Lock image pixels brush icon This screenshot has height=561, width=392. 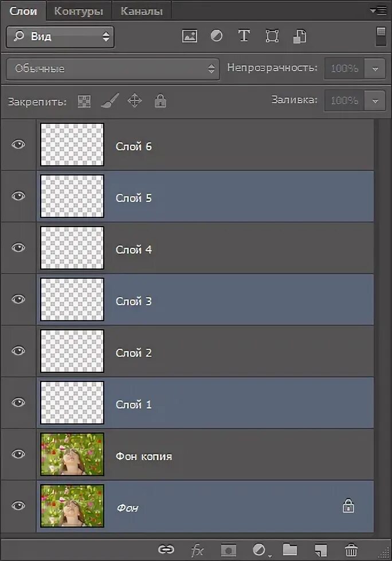point(109,100)
